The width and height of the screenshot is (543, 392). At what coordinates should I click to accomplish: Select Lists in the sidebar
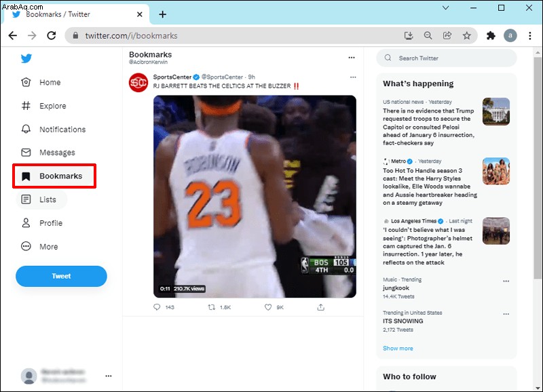point(48,199)
